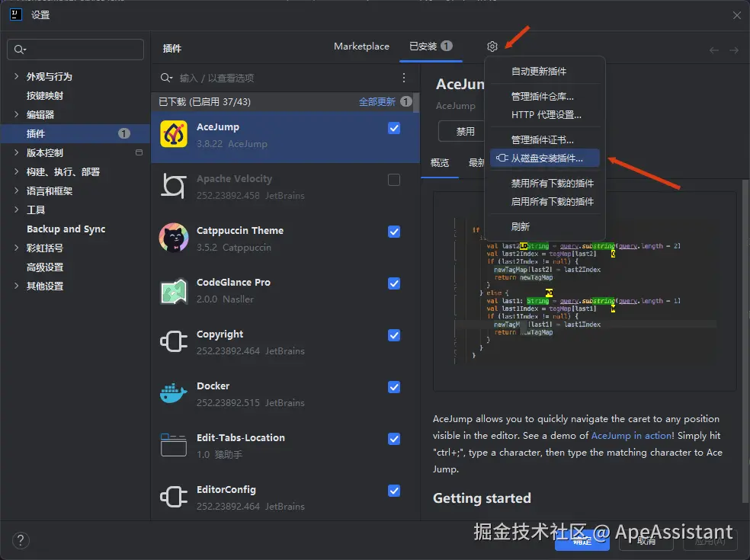The height and width of the screenshot is (560, 750).
Task: Choose 管理插件仓库... from menu
Action: pos(545,96)
